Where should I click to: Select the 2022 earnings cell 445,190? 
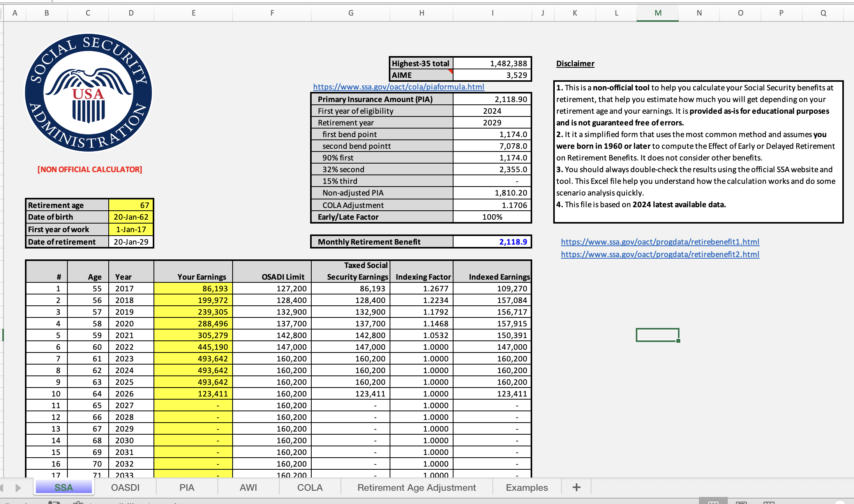point(193,347)
